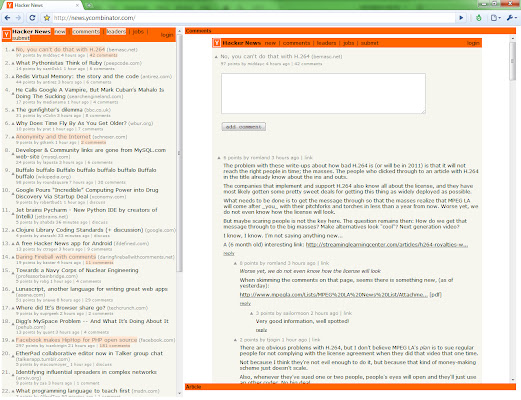
Task: Open the wrench tools menu
Action: [x=511, y=18]
